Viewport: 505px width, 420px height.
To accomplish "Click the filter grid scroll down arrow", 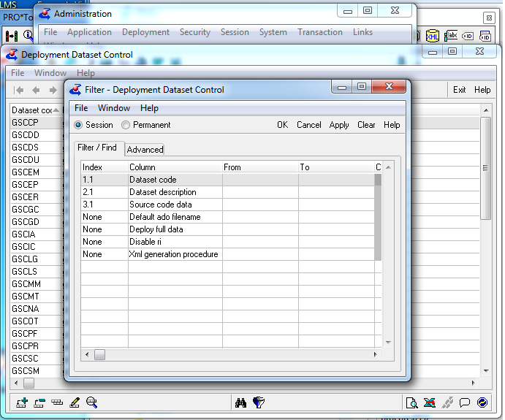I will [x=388, y=343].
